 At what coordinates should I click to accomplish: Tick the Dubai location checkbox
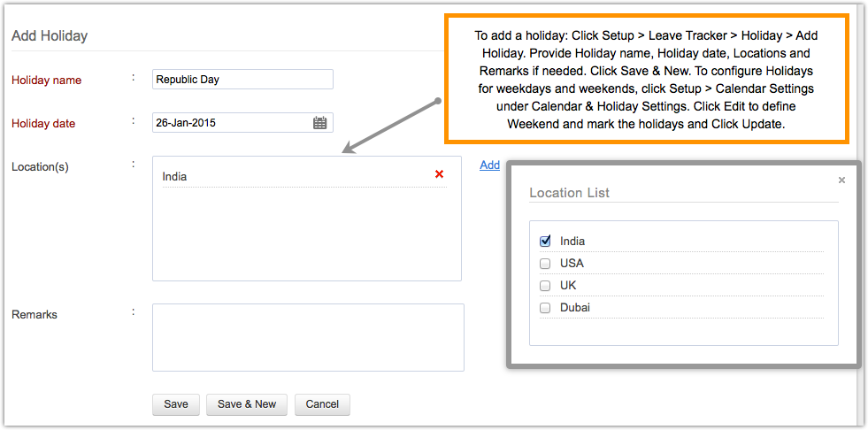pos(545,308)
